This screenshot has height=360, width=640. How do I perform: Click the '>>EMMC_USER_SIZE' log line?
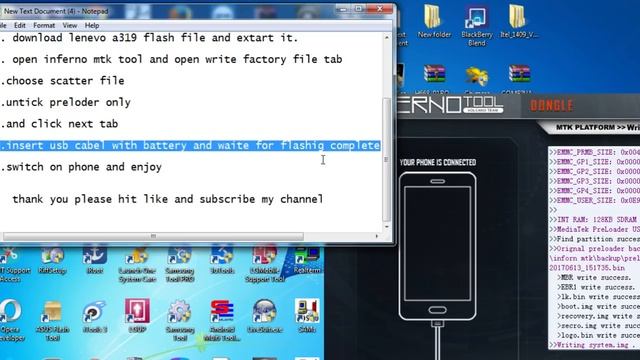coord(594,200)
